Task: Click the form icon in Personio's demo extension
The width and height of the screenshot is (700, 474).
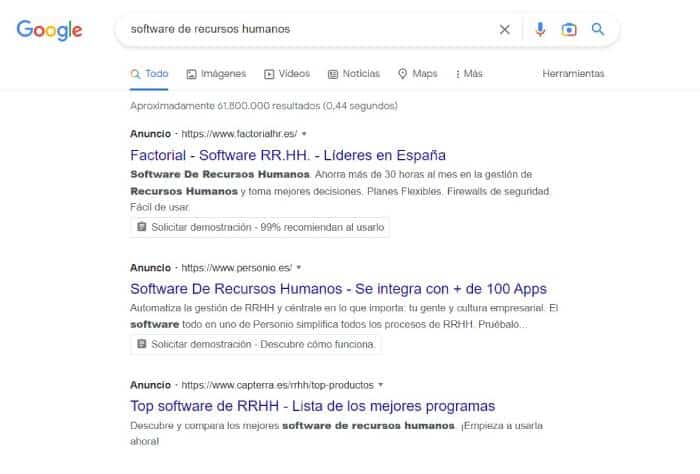Action: [x=142, y=344]
